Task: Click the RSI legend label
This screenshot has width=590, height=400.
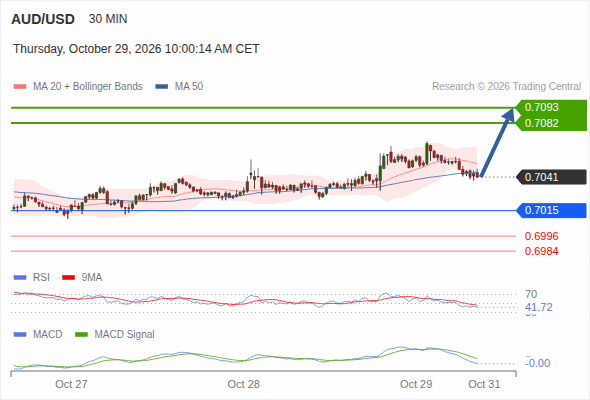Action: pos(41,278)
